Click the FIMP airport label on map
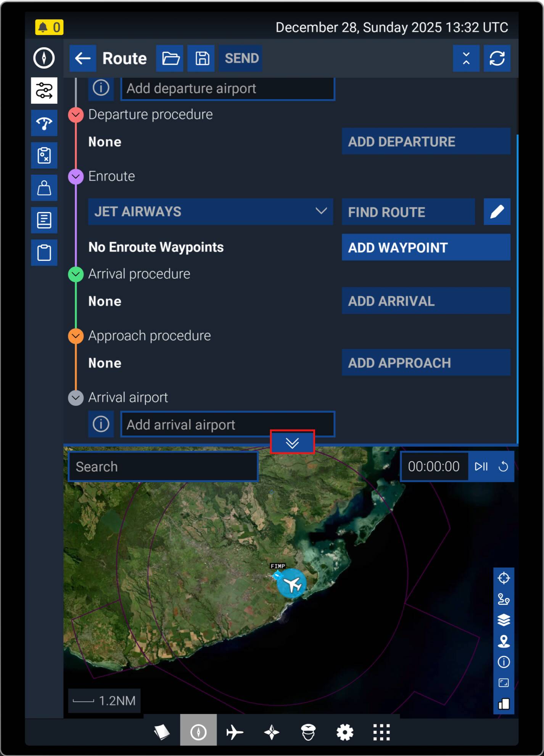544x756 pixels. (278, 566)
